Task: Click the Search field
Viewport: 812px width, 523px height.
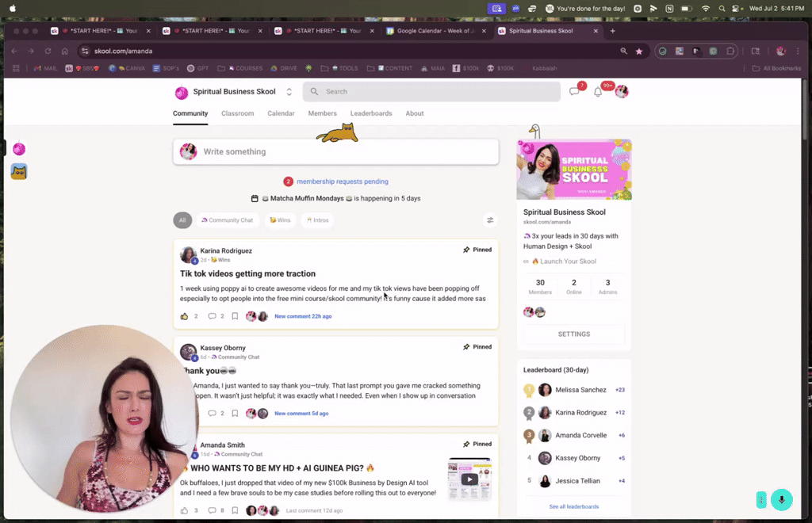Action: 431,92
